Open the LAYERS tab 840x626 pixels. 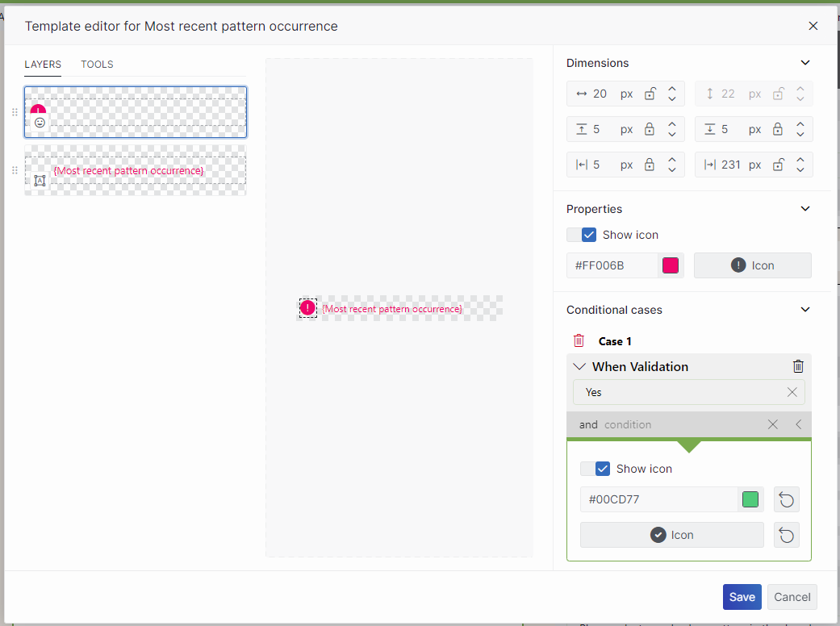43,65
